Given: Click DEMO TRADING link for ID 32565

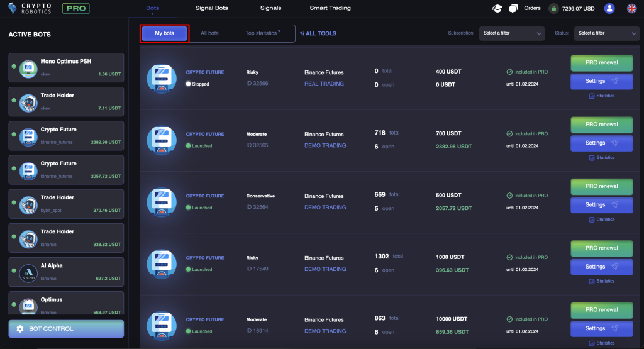Looking at the screenshot, I should pos(325,146).
